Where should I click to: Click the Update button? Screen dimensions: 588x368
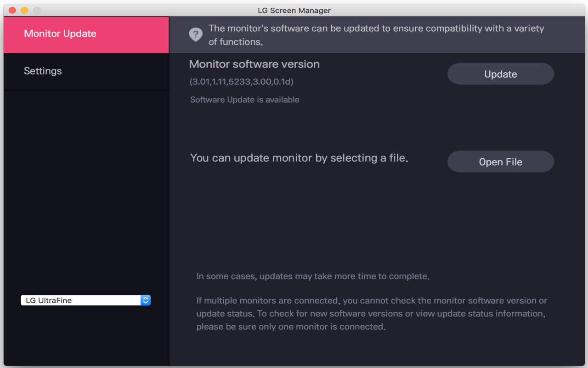point(500,74)
